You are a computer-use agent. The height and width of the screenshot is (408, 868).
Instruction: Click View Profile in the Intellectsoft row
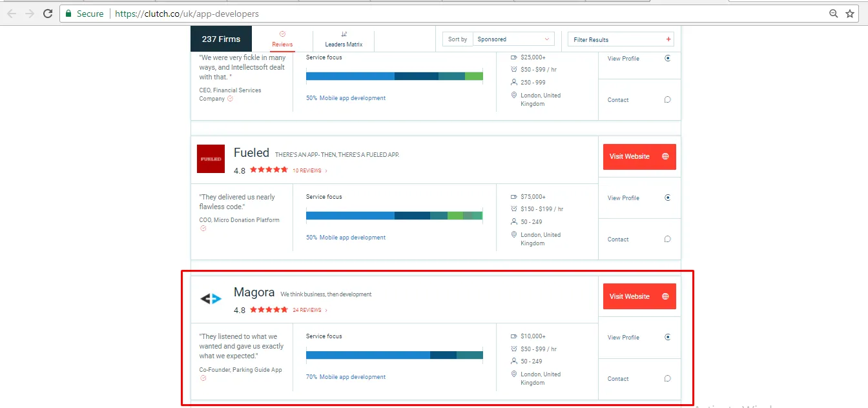[x=623, y=59]
